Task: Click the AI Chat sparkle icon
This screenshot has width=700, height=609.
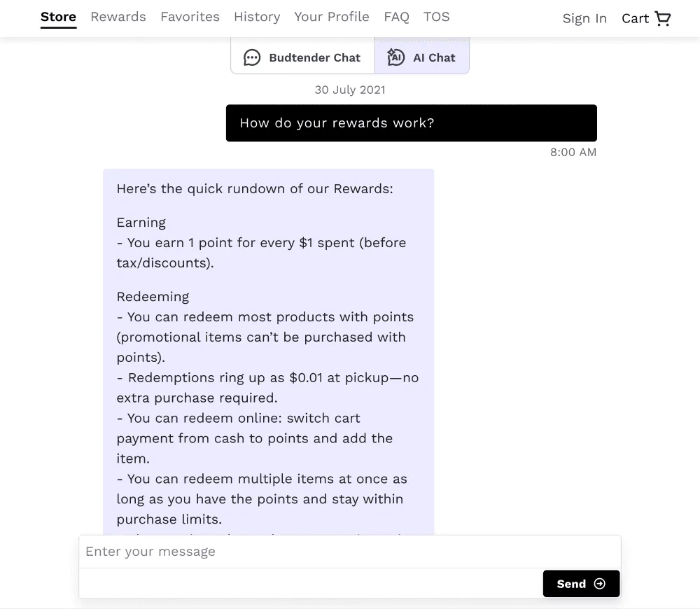Action: (x=395, y=57)
